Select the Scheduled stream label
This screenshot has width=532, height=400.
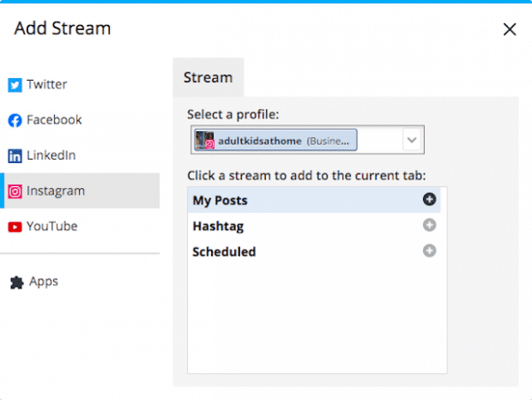(x=224, y=252)
